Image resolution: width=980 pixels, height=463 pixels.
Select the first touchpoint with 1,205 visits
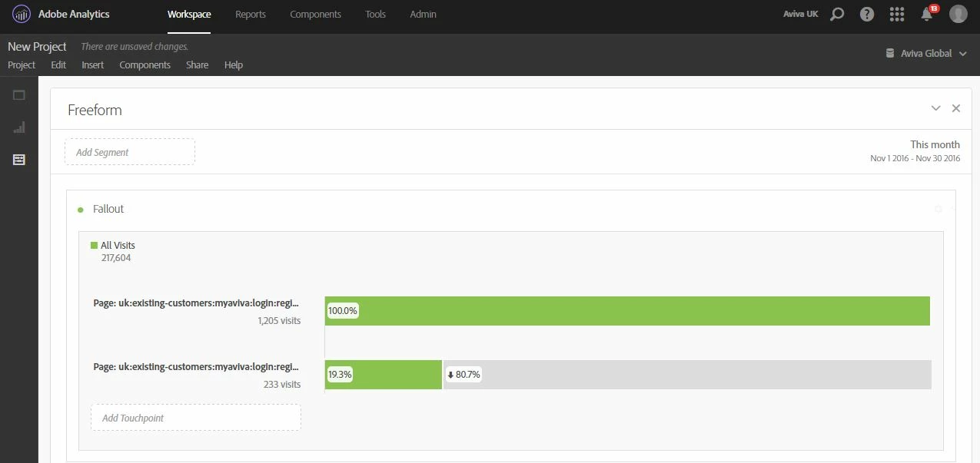(197, 311)
